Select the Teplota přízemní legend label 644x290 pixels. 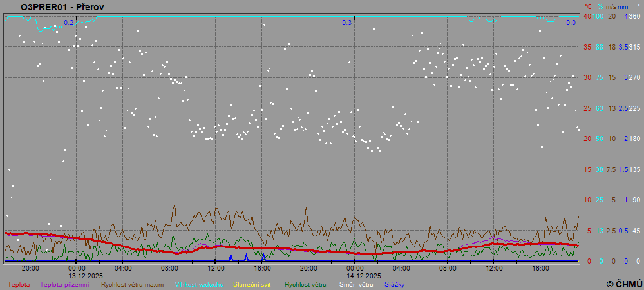pos(64,284)
